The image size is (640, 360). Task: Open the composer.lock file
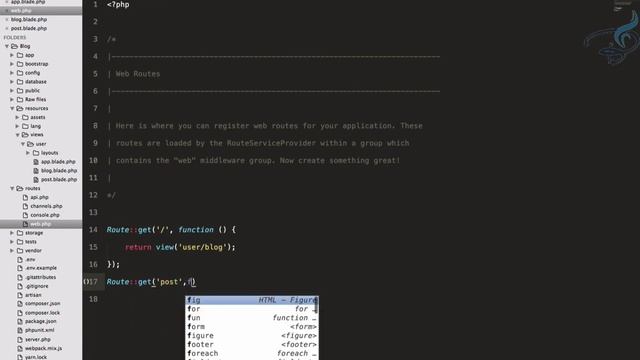[x=42, y=313]
